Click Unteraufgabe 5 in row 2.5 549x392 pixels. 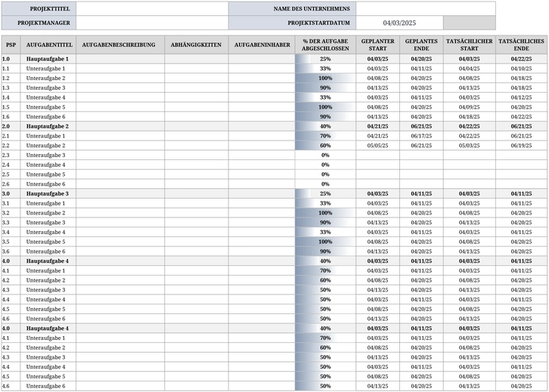(48, 174)
